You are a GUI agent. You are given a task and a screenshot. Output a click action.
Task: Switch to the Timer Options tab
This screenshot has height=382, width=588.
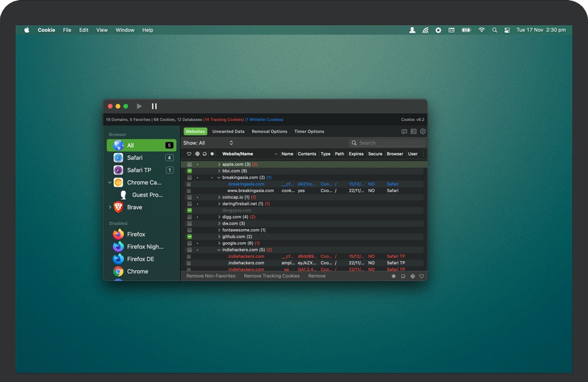pos(309,131)
